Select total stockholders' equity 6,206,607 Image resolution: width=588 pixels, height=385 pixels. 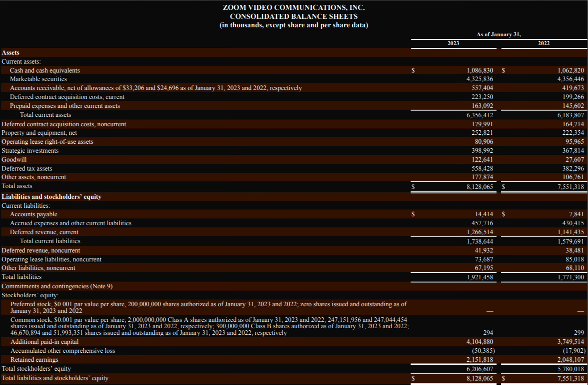(480, 369)
